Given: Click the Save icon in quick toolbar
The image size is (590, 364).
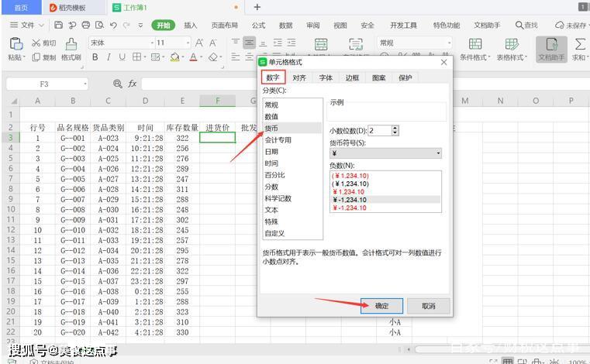Looking at the screenshot, I should pos(58,26).
